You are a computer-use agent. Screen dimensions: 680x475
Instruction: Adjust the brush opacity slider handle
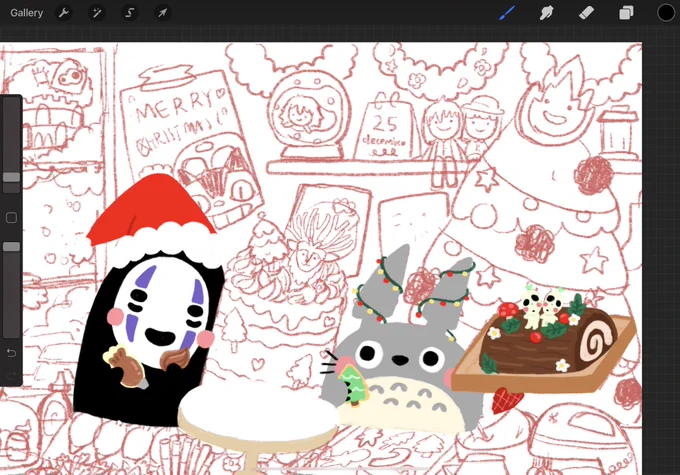click(11, 246)
